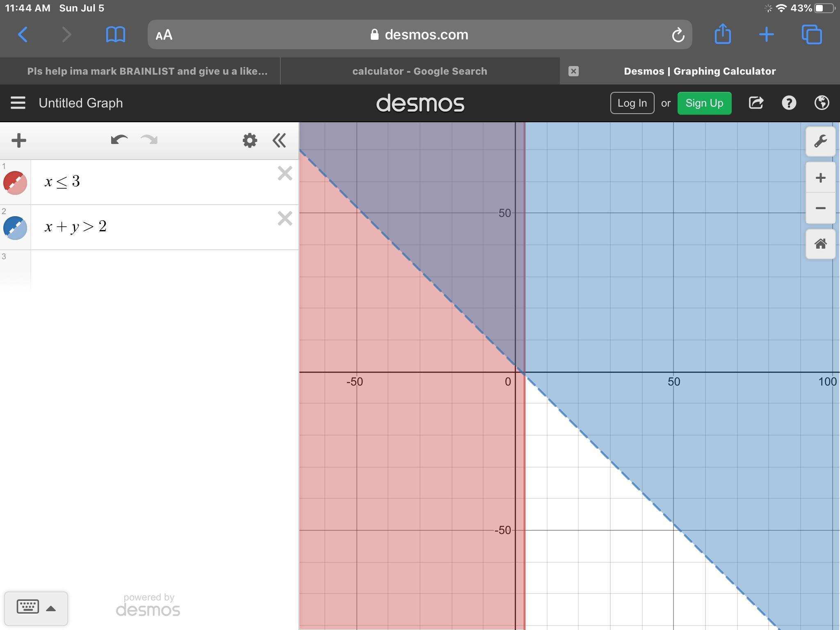The width and height of the screenshot is (840, 630).
Task: Reset graph to default home view
Action: coord(820,244)
